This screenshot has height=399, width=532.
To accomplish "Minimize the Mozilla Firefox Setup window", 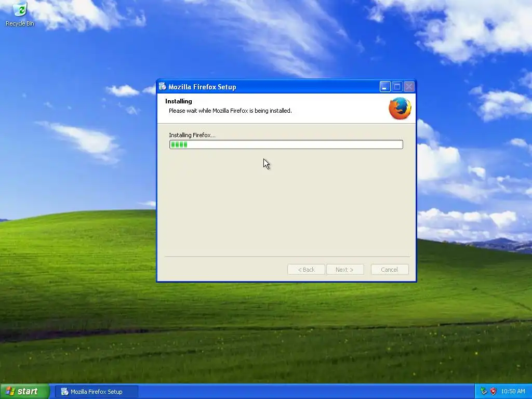I will 385,87.
